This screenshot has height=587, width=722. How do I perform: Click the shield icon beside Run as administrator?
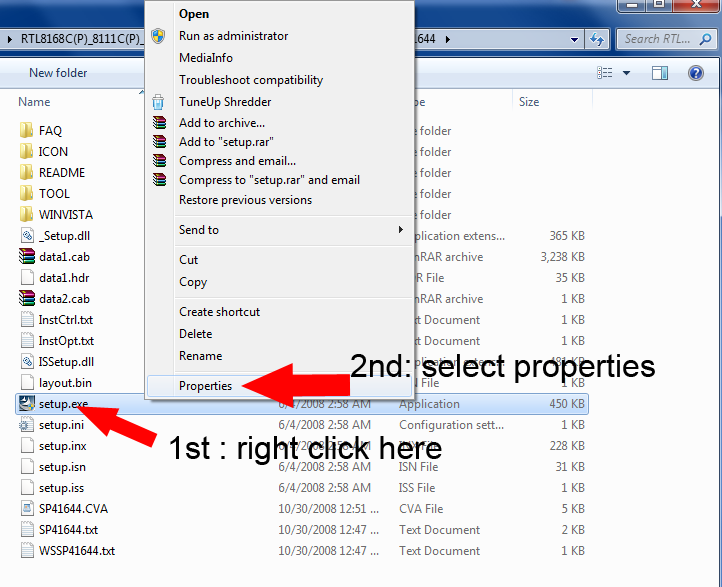coord(158,36)
